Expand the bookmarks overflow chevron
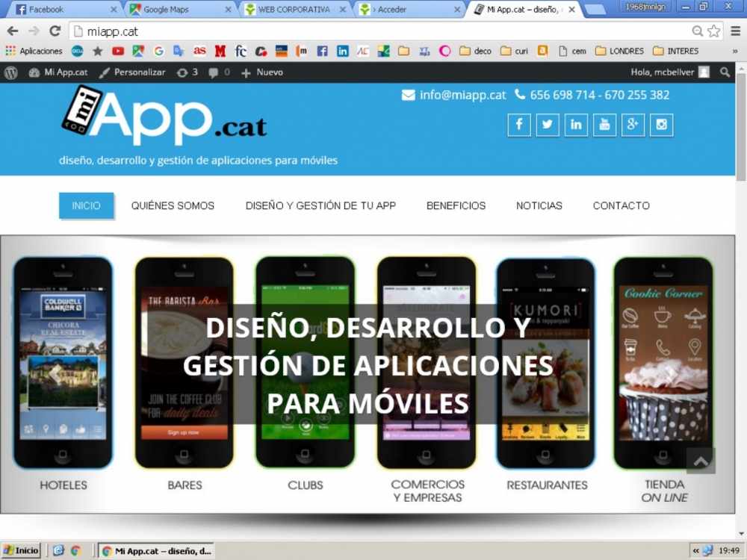The width and height of the screenshot is (747, 560). (x=735, y=52)
